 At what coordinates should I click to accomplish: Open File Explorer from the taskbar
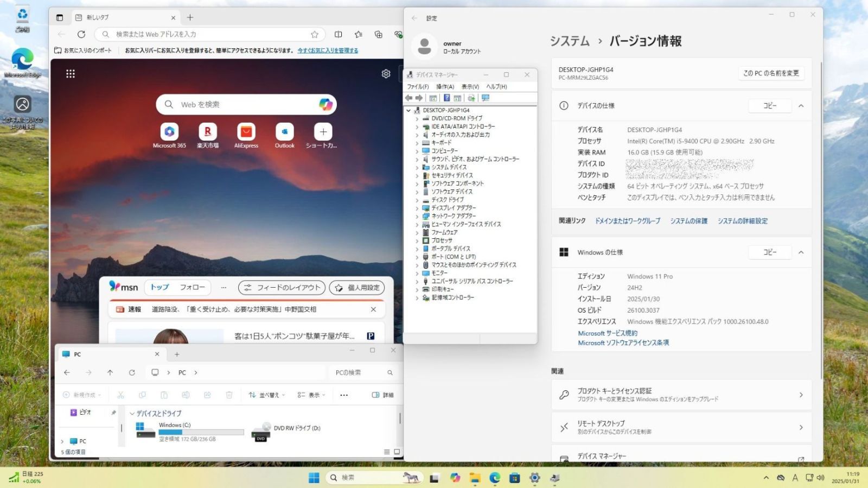475,478
